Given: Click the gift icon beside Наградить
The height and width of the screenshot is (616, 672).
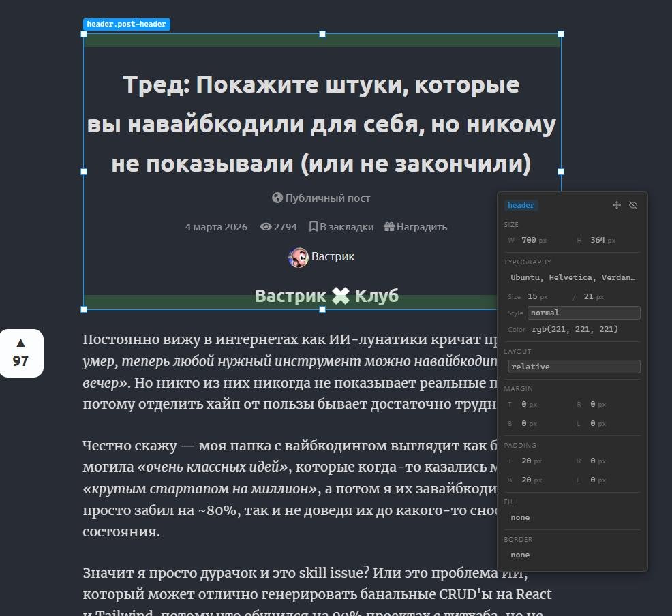Looking at the screenshot, I should click(x=389, y=227).
